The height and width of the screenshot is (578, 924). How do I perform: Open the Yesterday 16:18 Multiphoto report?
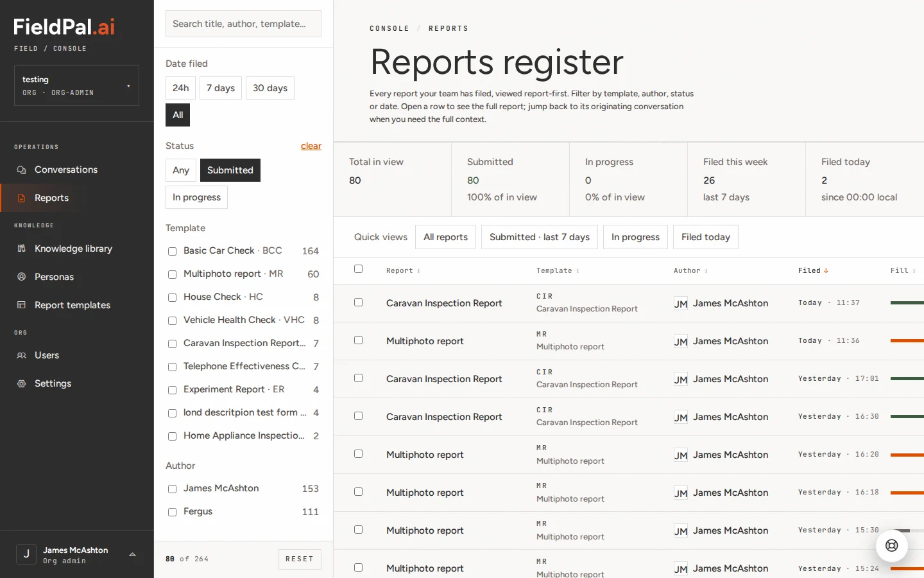tap(425, 493)
